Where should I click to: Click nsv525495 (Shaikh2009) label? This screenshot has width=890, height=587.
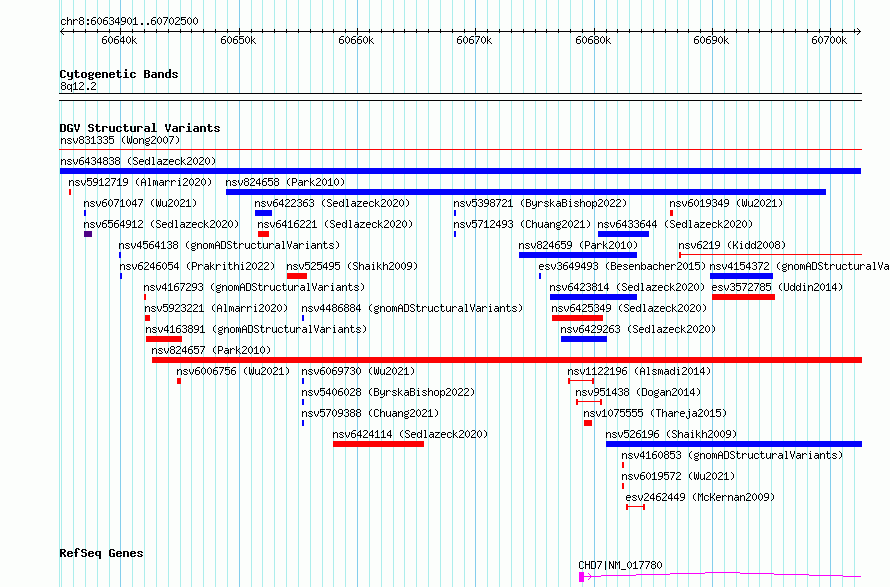(x=352, y=266)
